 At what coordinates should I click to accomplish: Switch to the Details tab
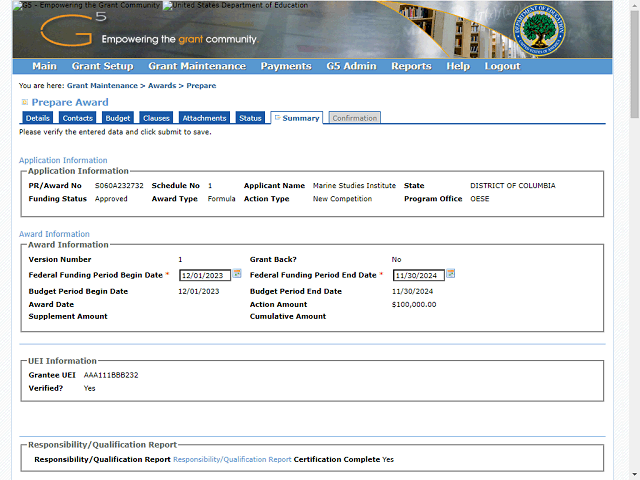pos(38,118)
